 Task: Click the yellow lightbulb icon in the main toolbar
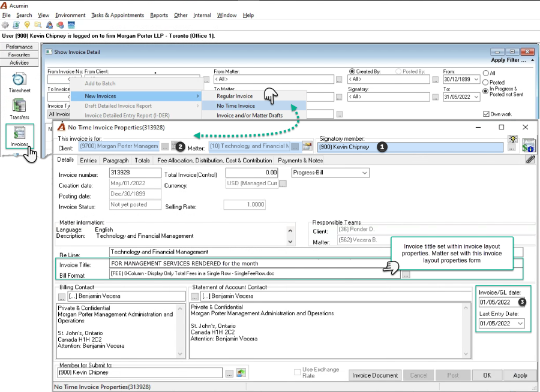point(27,25)
